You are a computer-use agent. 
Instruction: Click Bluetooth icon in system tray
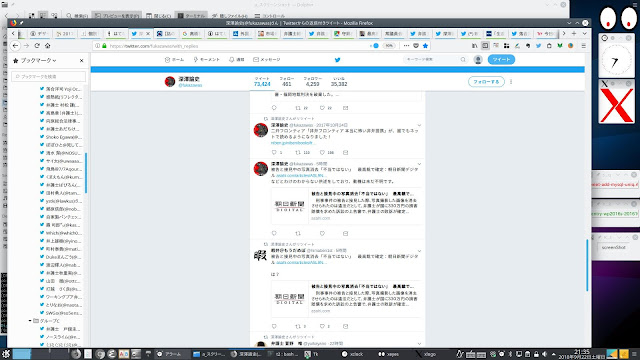pos(510,354)
